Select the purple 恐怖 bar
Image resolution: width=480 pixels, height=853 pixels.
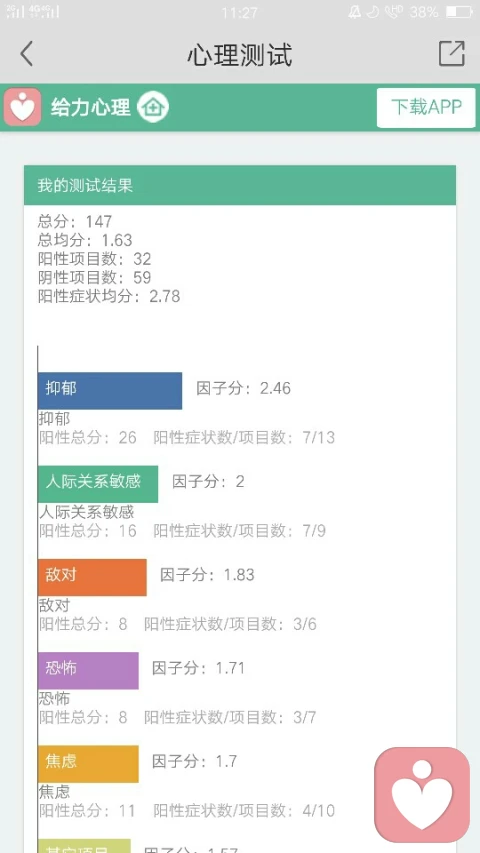[x=88, y=670]
